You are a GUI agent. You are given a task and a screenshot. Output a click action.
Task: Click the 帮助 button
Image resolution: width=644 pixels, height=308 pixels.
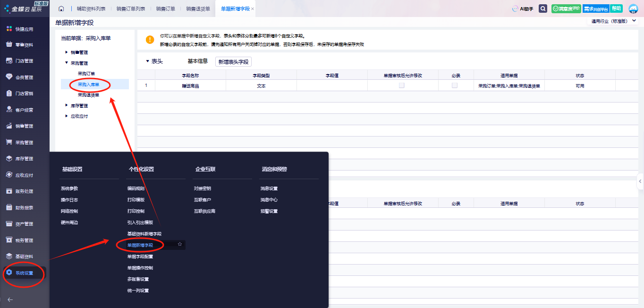coord(616,9)
